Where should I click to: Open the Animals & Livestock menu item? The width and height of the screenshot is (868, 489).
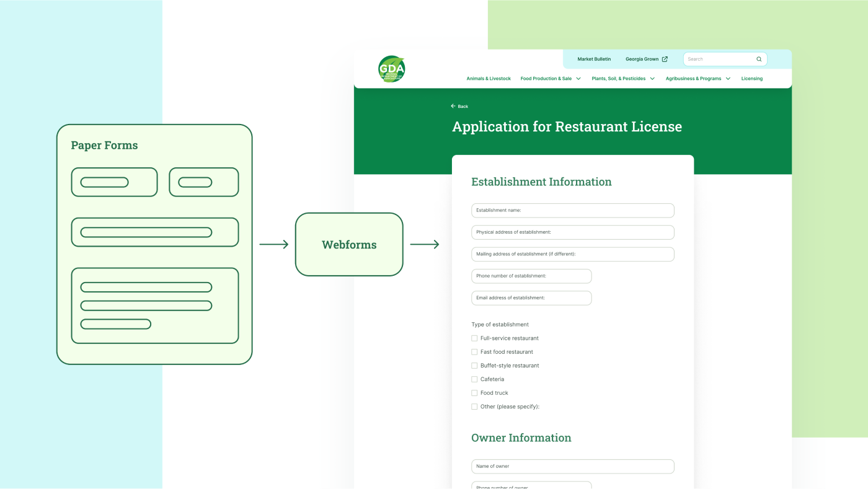click(489, 77)
